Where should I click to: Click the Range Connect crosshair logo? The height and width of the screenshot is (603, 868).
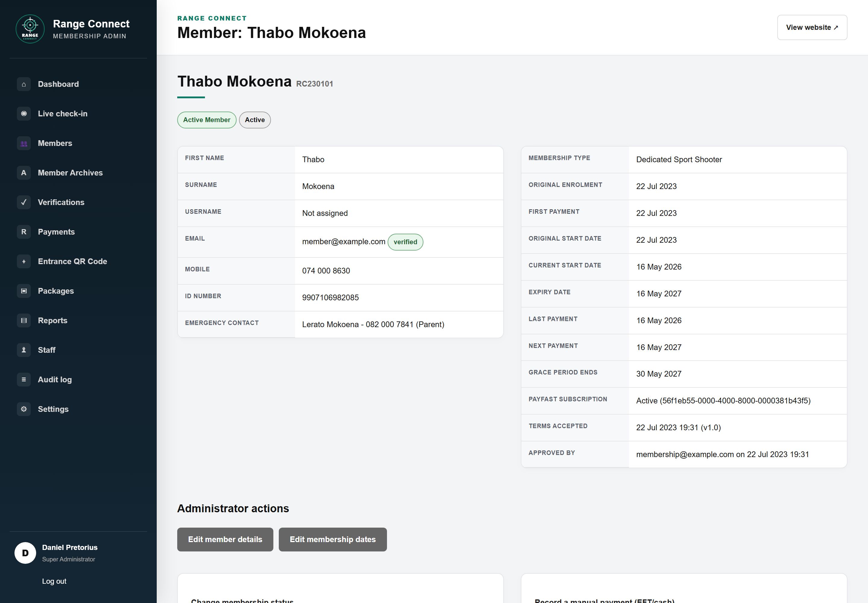pyautogui.click(x=30, y=29)
